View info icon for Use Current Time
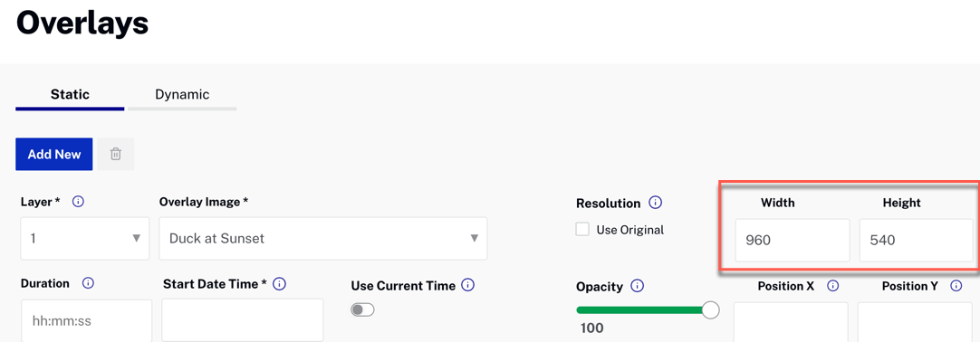980x342 pixels. coord(467,285)
